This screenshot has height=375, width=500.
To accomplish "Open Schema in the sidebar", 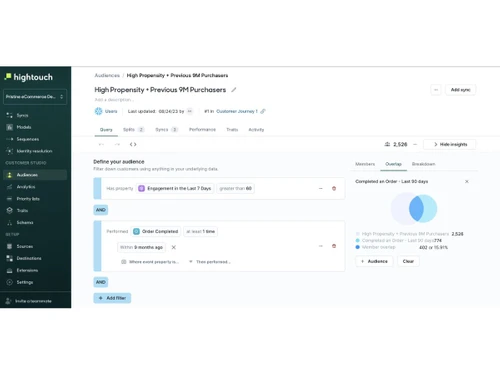I will (x=25, y=222).
